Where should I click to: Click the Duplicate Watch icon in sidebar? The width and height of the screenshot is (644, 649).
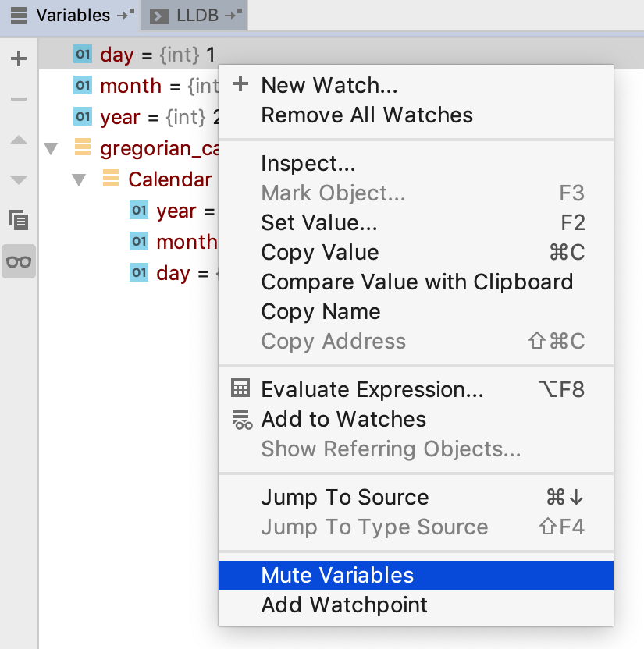pyautogui.click(x=19, y=221)
